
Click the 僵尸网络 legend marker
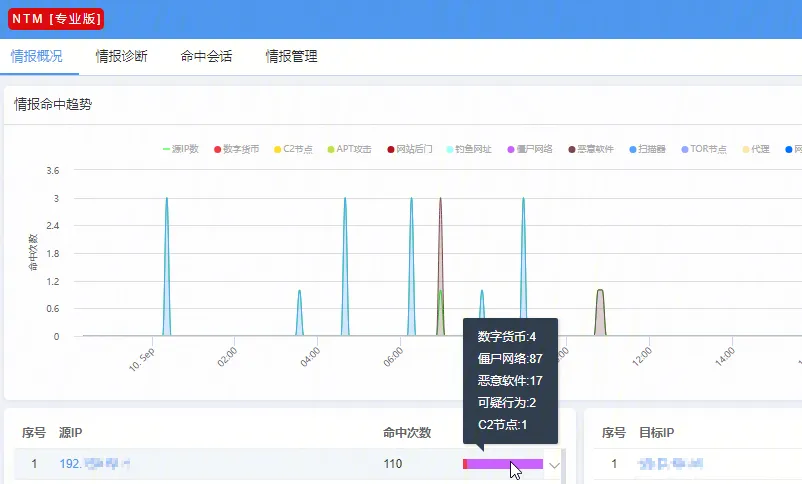click(530, 149)
